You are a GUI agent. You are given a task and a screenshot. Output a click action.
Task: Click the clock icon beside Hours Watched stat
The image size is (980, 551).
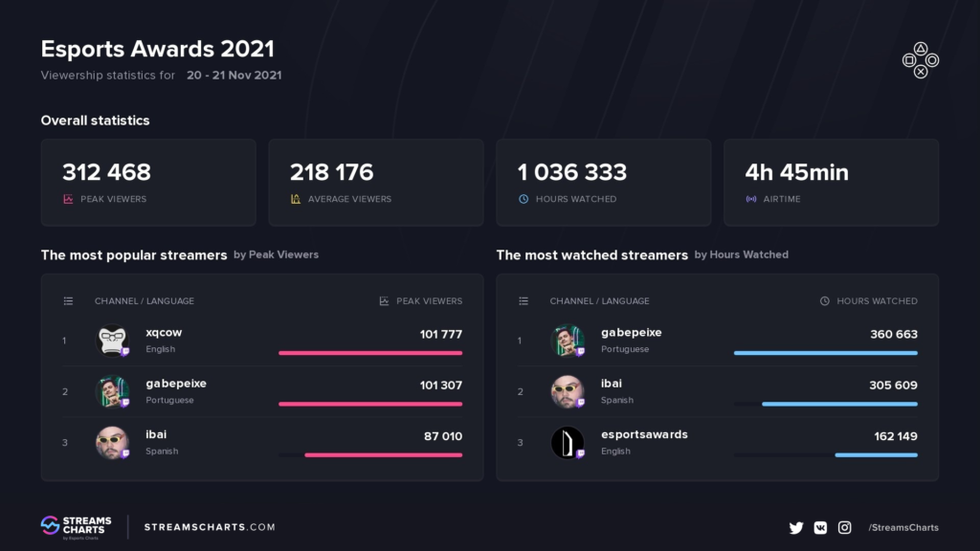[x=523, y=199]
